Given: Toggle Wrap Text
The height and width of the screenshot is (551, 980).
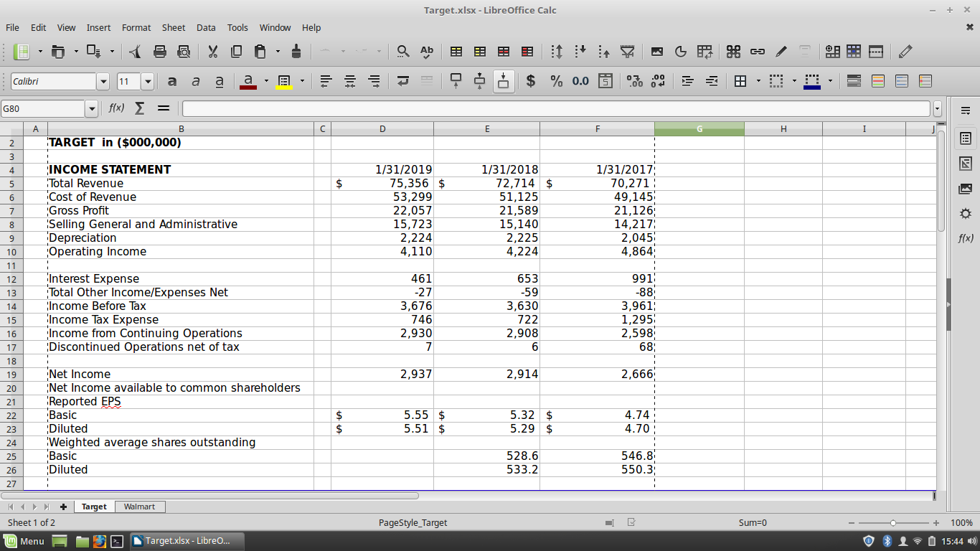Looking at the screenshot, I should coord(402,81).
